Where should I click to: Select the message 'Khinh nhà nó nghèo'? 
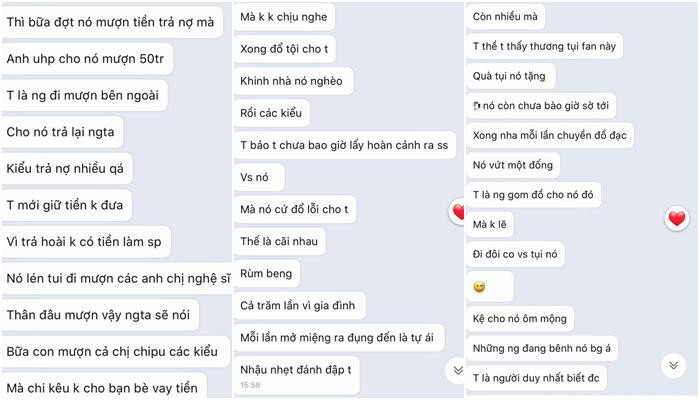coord(293,81)
